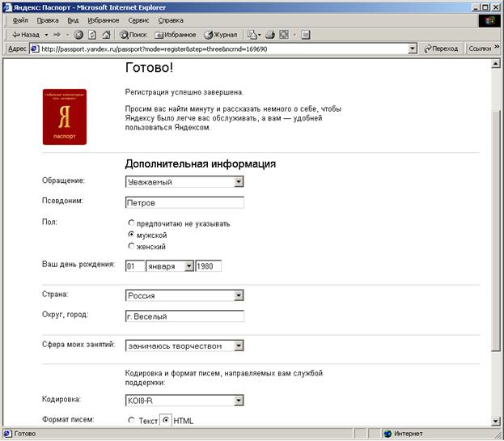Open the History (Журнал) toolbar button

point(221,35)
